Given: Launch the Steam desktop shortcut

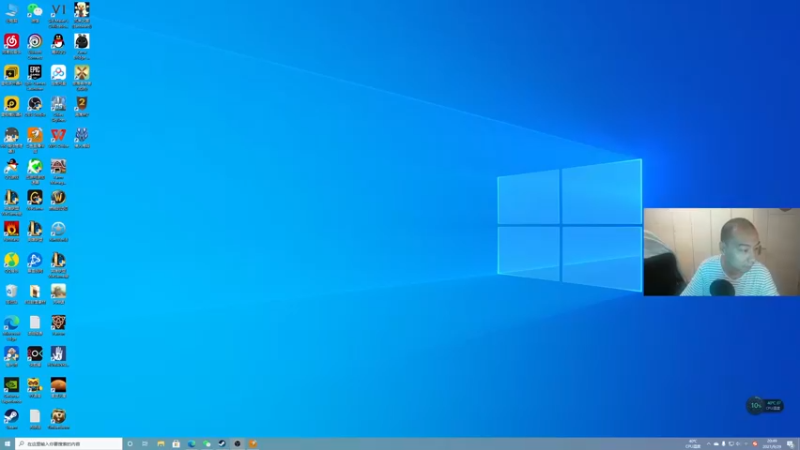Looking at the screenshot, I should click(11, 419).
